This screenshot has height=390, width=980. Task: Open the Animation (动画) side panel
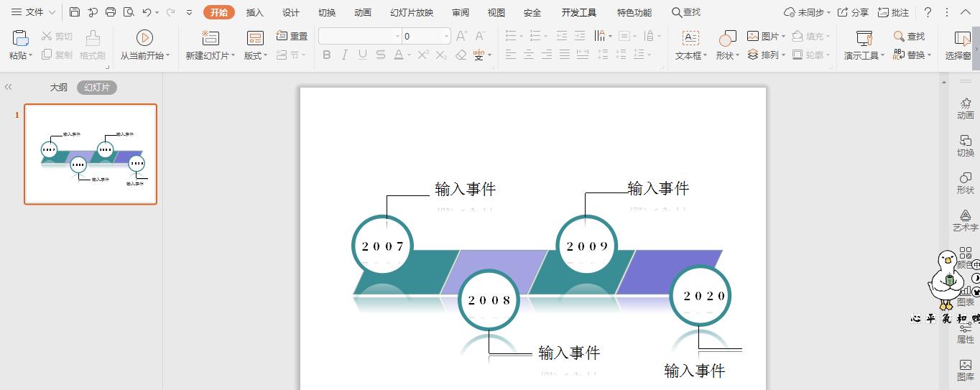966,108
